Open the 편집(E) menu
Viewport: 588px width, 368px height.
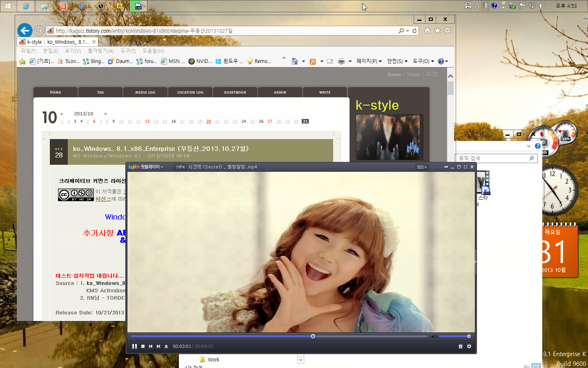pos(50,51)
